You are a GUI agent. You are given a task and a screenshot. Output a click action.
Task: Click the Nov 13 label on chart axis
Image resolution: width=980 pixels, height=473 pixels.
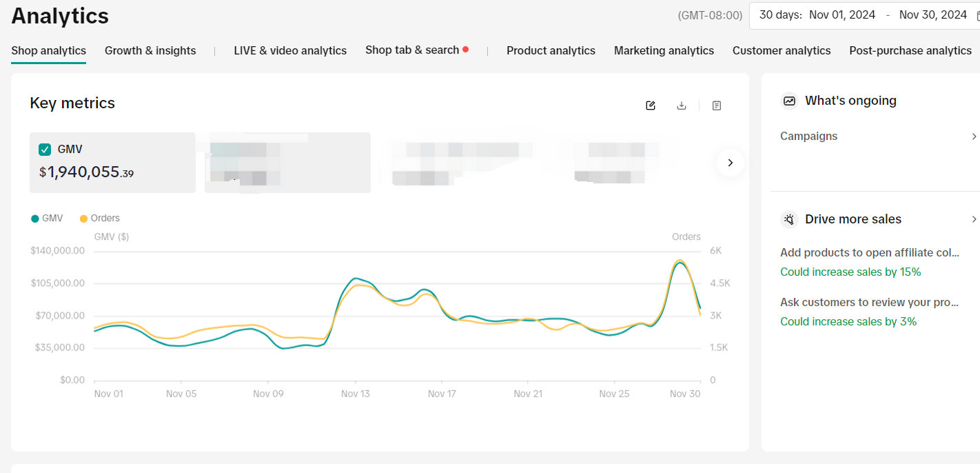click(x=355, y=394)
